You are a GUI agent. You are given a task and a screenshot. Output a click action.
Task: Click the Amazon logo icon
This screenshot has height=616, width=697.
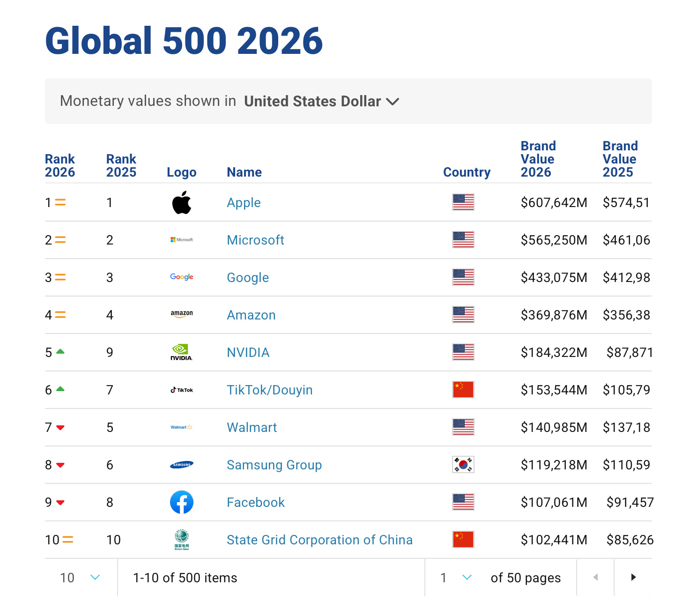[182, 314]
